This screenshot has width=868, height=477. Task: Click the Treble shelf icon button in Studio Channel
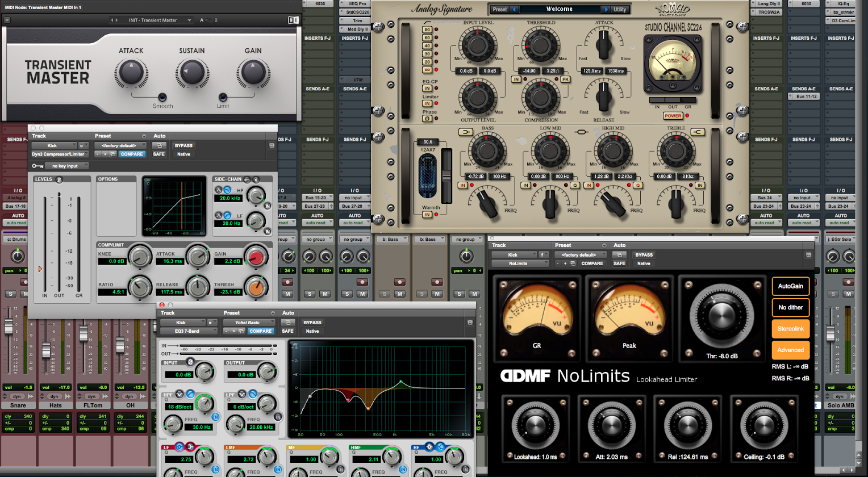click(x=698, y=132)
